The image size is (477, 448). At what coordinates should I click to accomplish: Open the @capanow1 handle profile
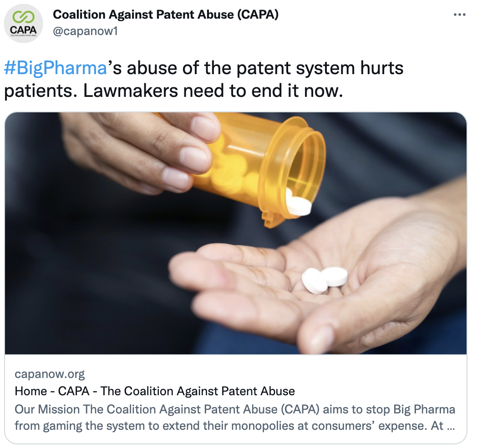pos(86,31)
